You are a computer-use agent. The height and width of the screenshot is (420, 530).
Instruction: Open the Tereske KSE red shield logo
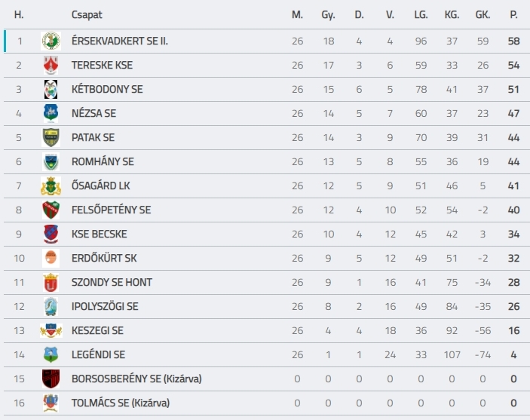(x=51, y=65)
